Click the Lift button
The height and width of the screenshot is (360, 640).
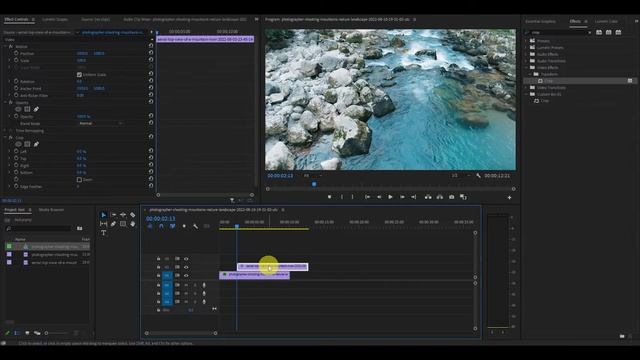point(428,197)
